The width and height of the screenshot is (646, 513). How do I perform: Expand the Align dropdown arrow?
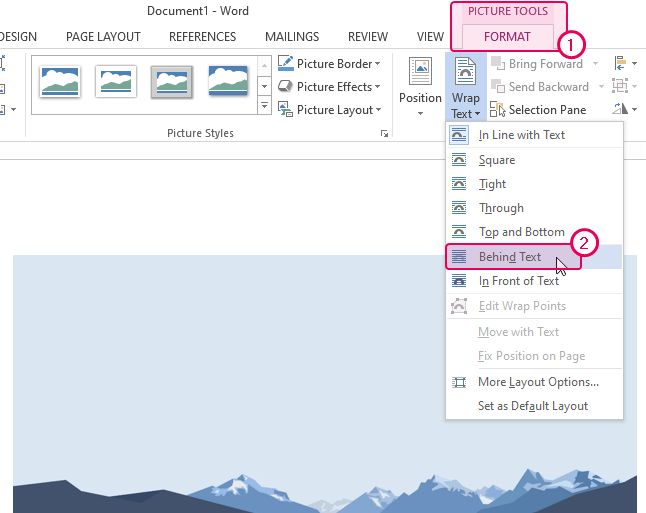tap(634, 64)
